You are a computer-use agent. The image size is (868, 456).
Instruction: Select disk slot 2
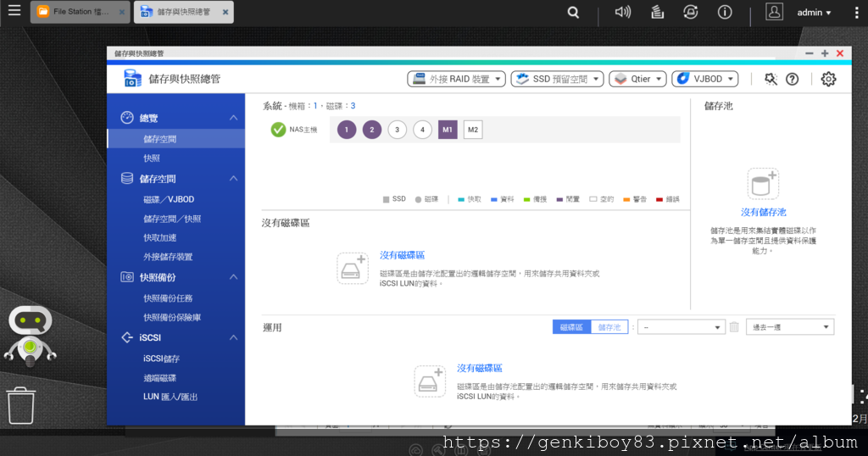point(372,130)
